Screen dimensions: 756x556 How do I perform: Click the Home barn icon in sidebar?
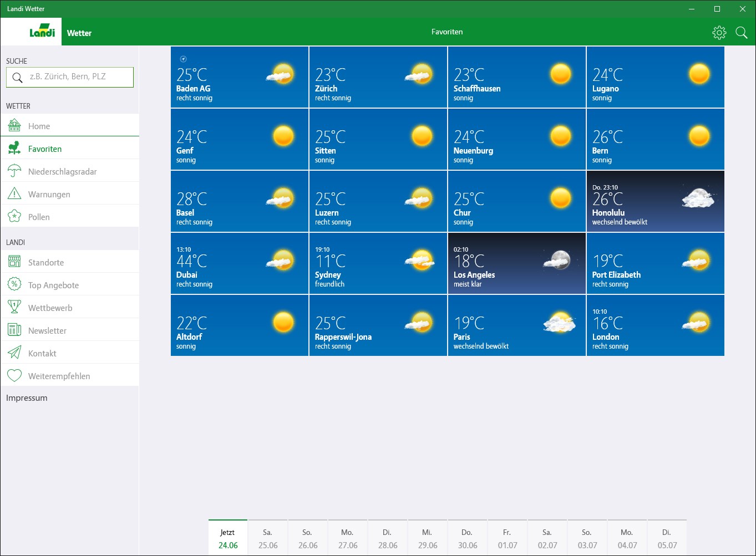point(14,126)
